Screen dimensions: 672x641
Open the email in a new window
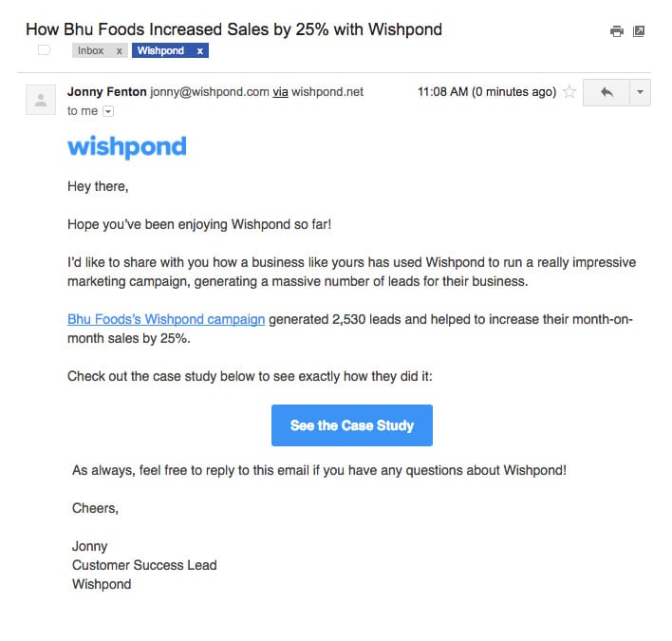[639, 31]
